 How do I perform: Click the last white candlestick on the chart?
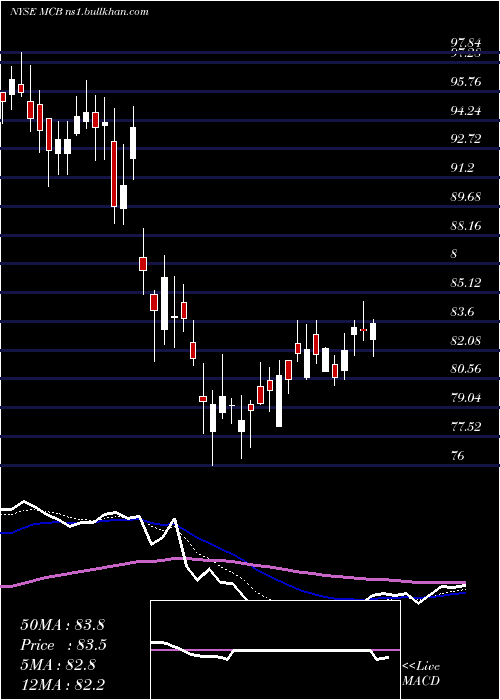373,332
